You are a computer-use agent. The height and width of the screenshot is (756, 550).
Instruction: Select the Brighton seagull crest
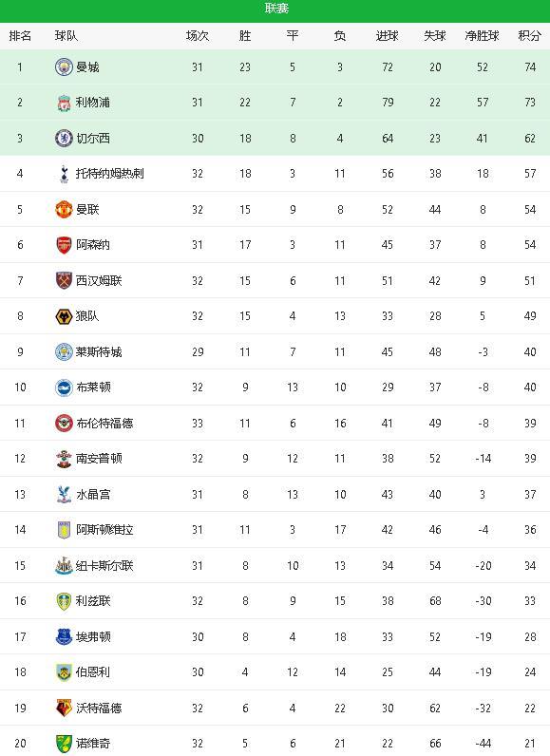pyautogui.click(x=64, y=387)
